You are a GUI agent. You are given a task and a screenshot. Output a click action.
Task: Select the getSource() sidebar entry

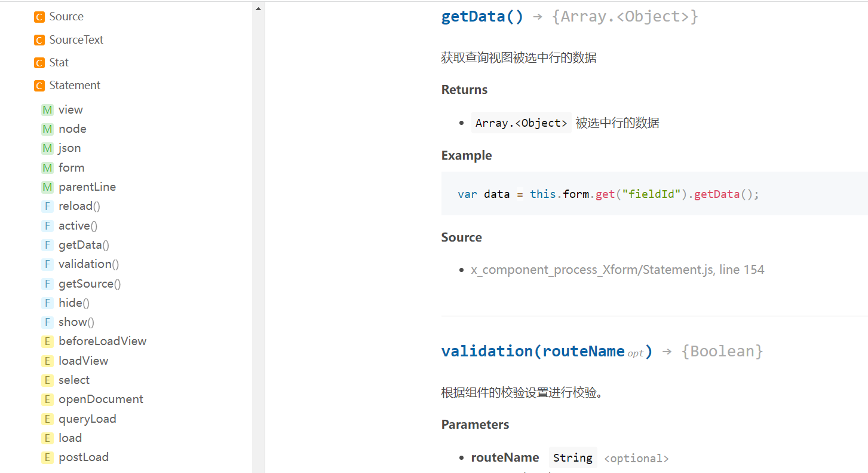(90, 284)
